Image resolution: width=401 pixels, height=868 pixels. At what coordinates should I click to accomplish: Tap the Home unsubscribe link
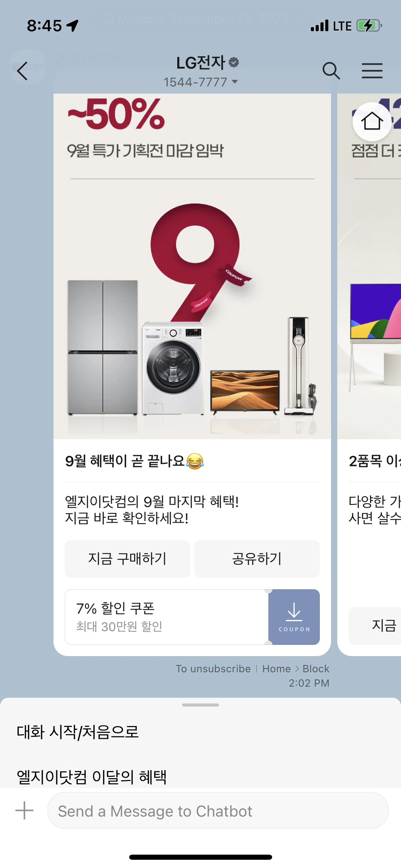click(x=276, y=668)
